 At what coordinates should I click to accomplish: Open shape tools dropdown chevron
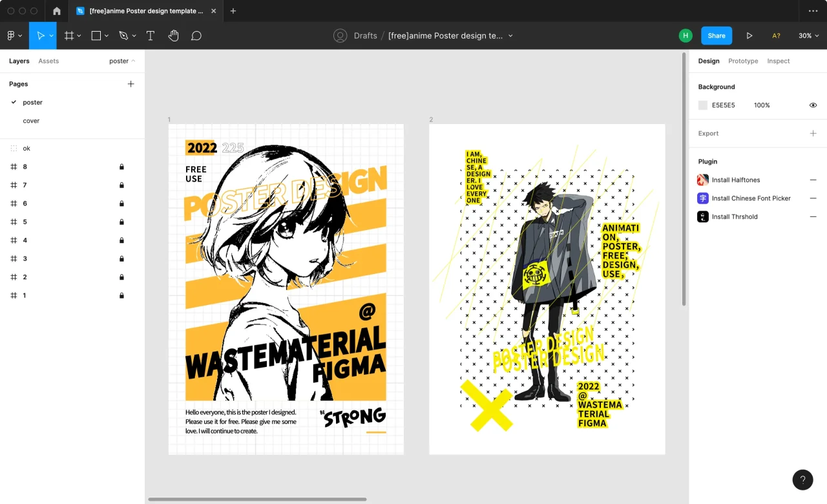pyautogui.click(x=107, y=36)
